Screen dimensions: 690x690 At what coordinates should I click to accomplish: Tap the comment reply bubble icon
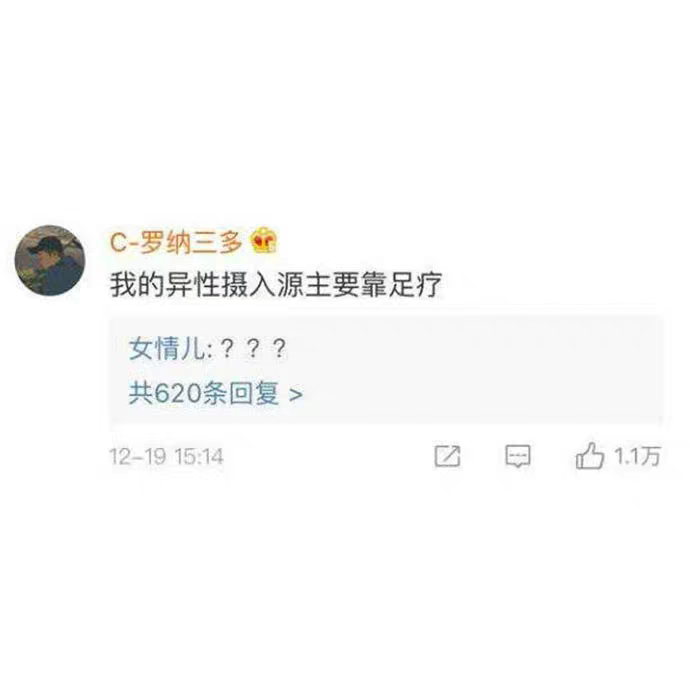pyautogui.click(x=518, y=456)
